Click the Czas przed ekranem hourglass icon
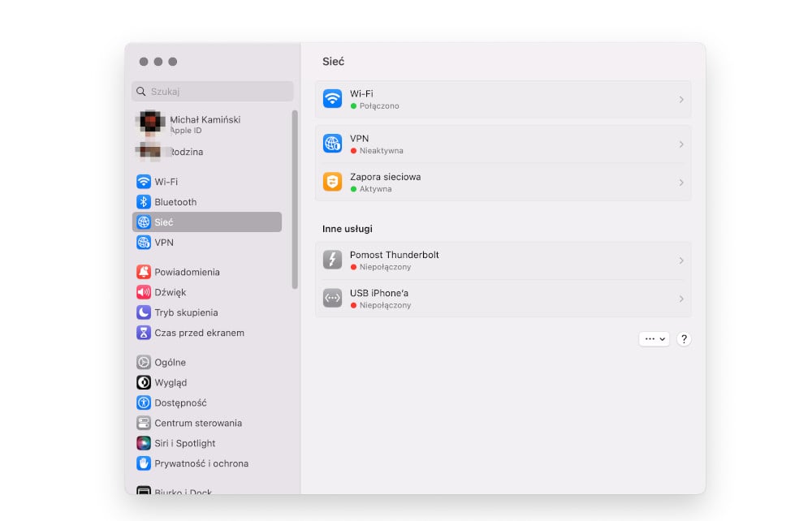The width and height of the screenshot is (812, 521). coord(144,333)
